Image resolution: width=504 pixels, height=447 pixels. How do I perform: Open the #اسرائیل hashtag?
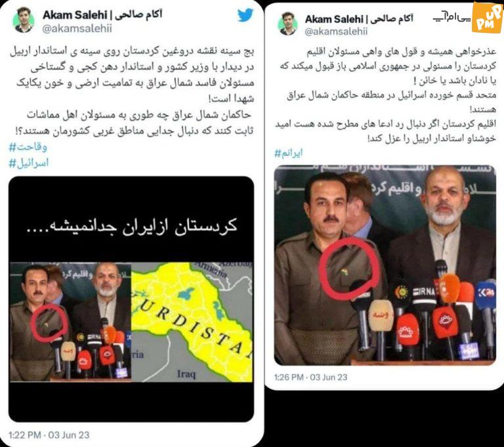tap(29, 163)
